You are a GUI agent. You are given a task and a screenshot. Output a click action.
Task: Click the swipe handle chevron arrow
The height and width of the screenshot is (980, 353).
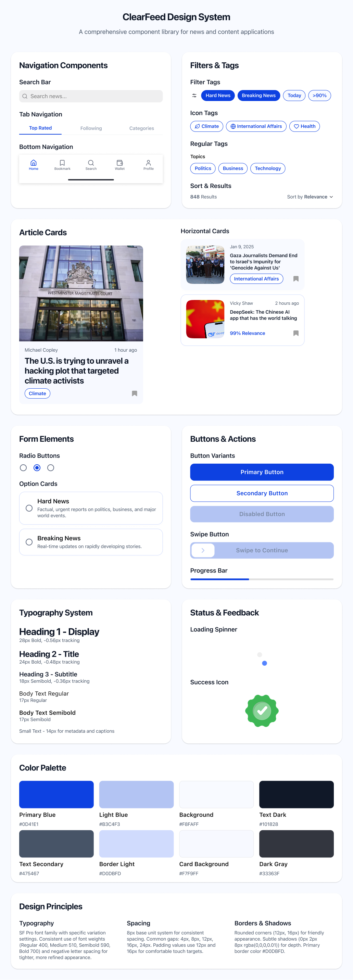(203, 550)
